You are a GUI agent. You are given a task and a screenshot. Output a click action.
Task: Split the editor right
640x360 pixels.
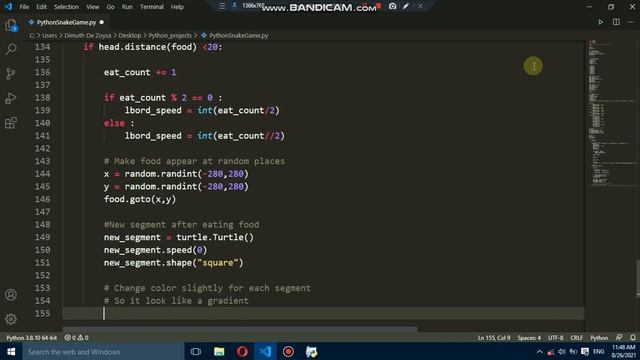[616, 22]
